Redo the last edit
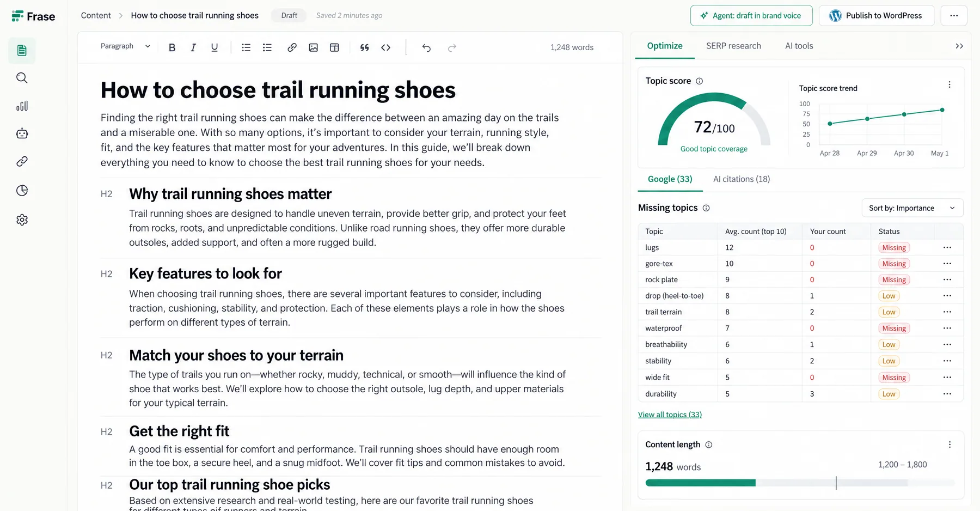The width and height of the screenshot is (980, 511). pyautogui.click(x=452, y=48)
